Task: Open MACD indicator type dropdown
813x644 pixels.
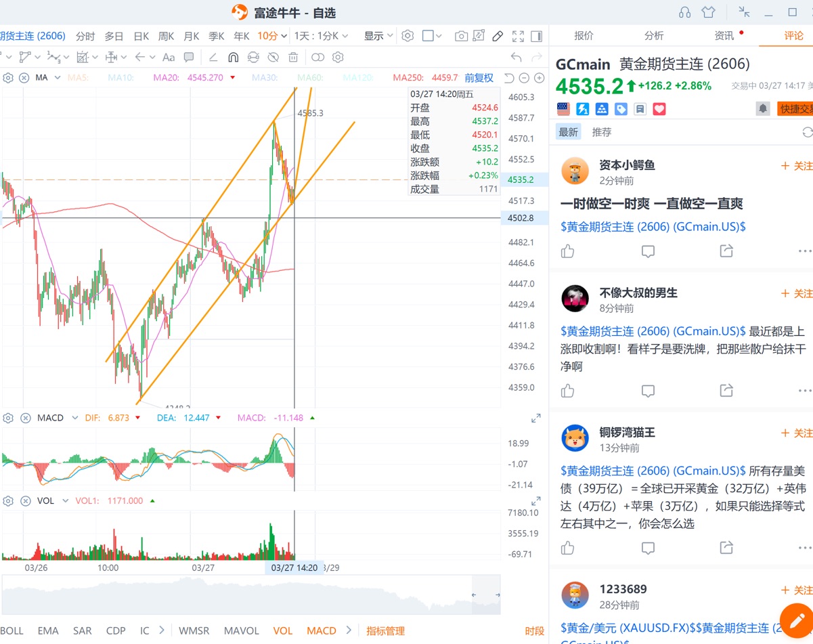Action: (74, 418)
